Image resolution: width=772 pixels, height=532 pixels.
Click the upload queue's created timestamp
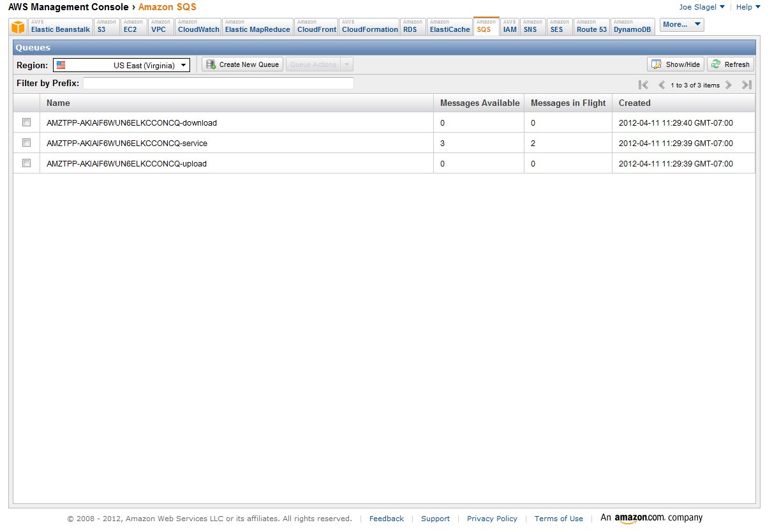tap(676, 163)
